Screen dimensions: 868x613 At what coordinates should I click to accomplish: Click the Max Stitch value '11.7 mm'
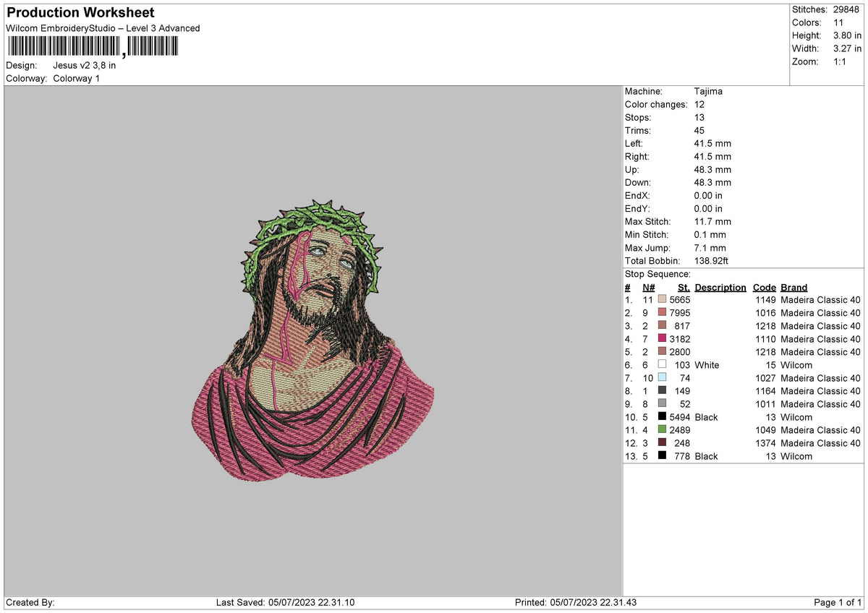712,221
